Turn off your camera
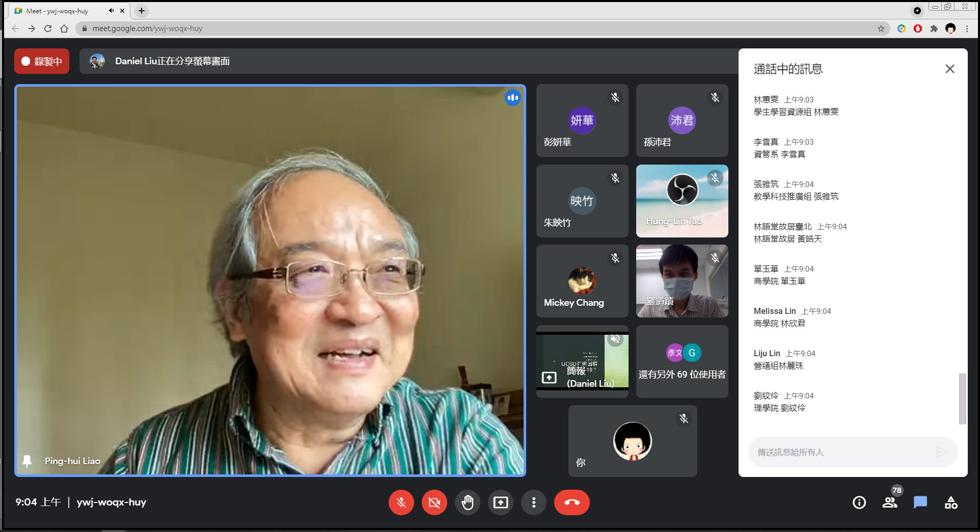Viewport: 980px width, 532px height. point(434,502)
